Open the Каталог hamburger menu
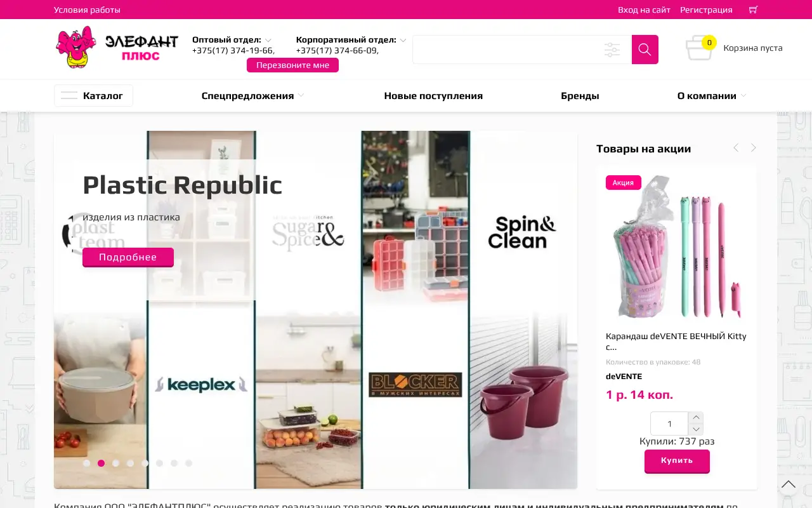This screenshot has width=812, height=508. click(x=93, y=96)
